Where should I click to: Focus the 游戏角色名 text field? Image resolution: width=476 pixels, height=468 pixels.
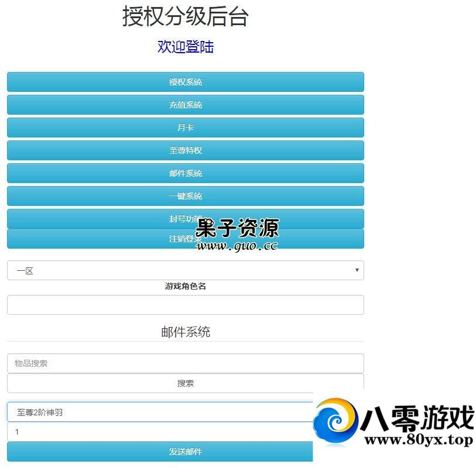point(185,305)
